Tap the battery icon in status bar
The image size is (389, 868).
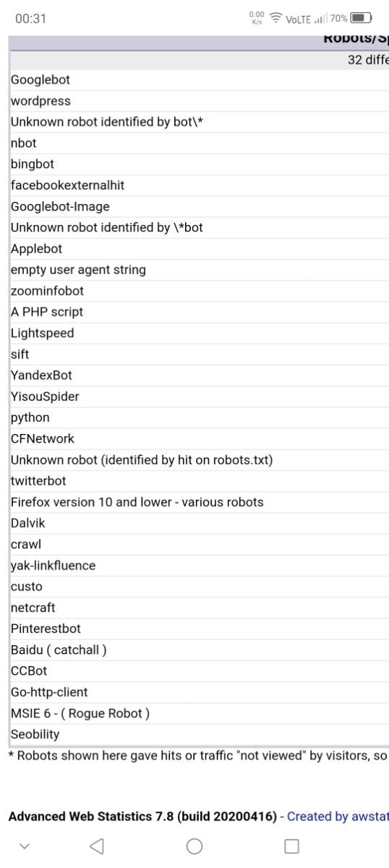tap(361, 19)
